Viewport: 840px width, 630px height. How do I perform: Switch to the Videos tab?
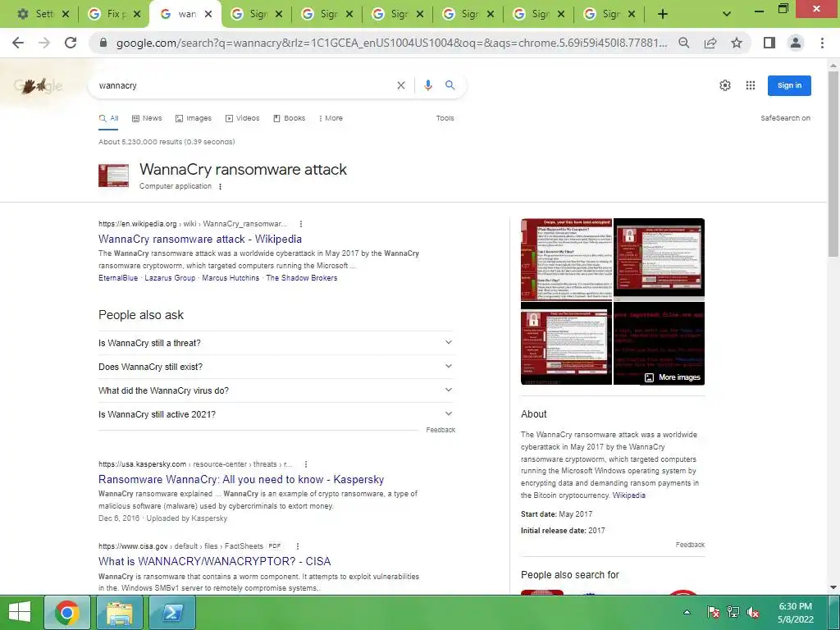pyautogui.click(x=243, y=118)
